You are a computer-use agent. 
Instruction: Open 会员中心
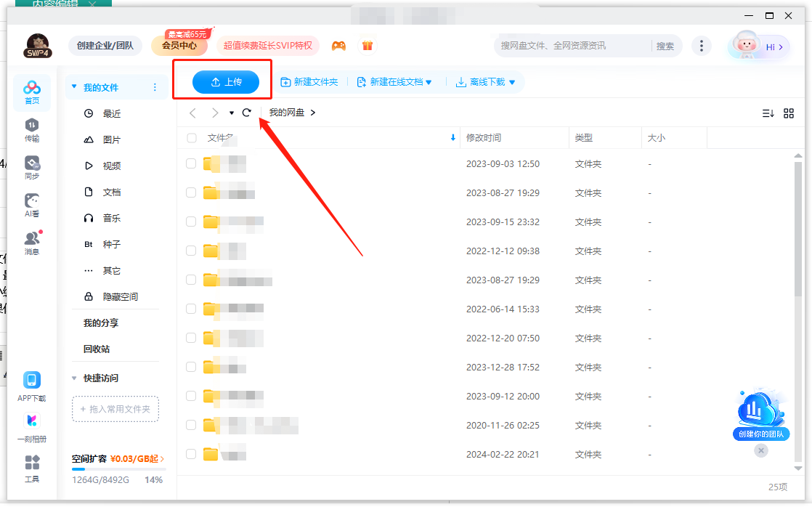(x=179, y=46)
